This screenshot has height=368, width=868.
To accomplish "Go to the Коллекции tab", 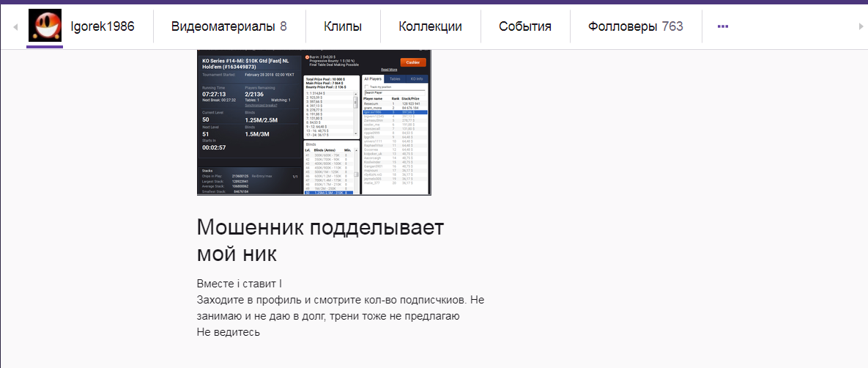I will coord(430,26).
